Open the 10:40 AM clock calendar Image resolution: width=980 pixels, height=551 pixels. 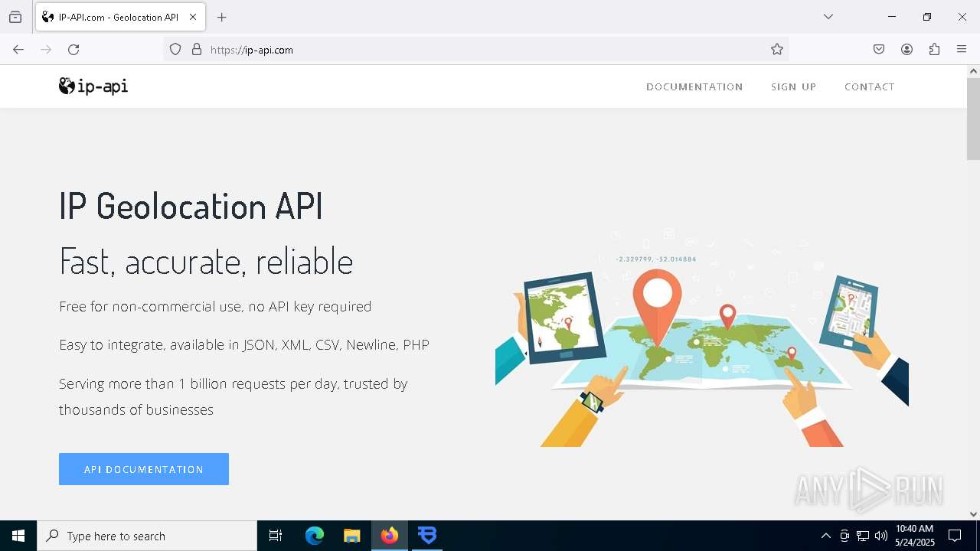[x=915, y=536]
